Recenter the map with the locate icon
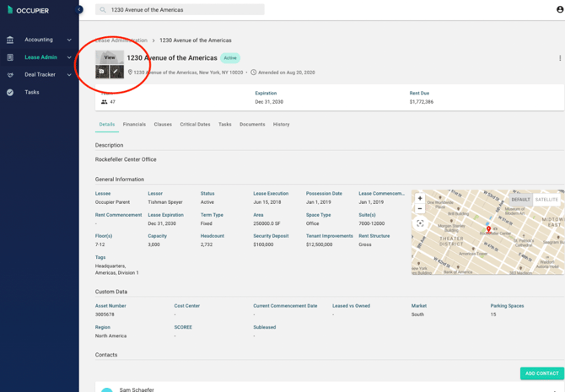This screenshot has width=565, height=392. (x=420, y=223)
